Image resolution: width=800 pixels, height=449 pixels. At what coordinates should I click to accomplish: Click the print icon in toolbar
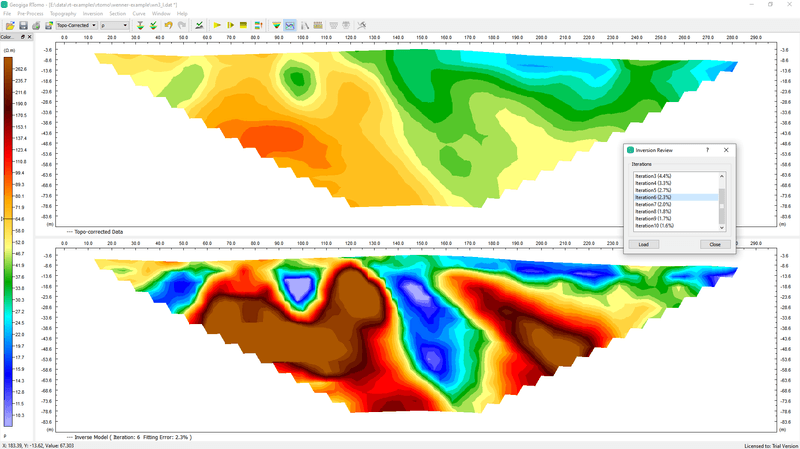pyautogui.click(x=36, y=24)
